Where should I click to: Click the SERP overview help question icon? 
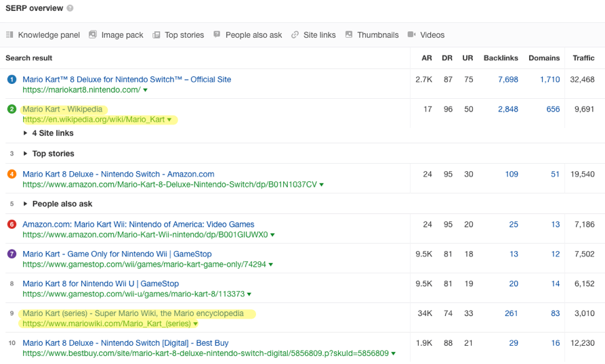point(70,8)
